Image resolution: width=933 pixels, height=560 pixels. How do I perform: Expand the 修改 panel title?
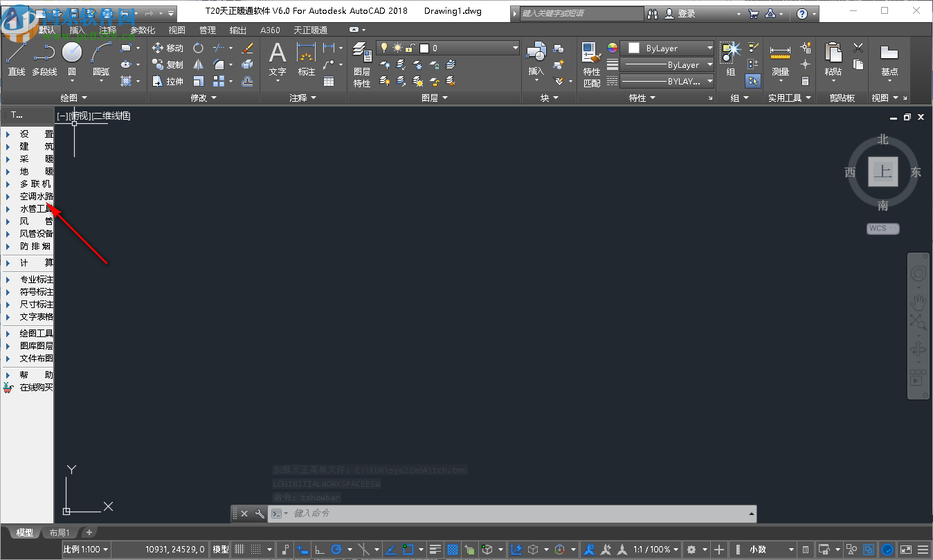coord(203,98)
